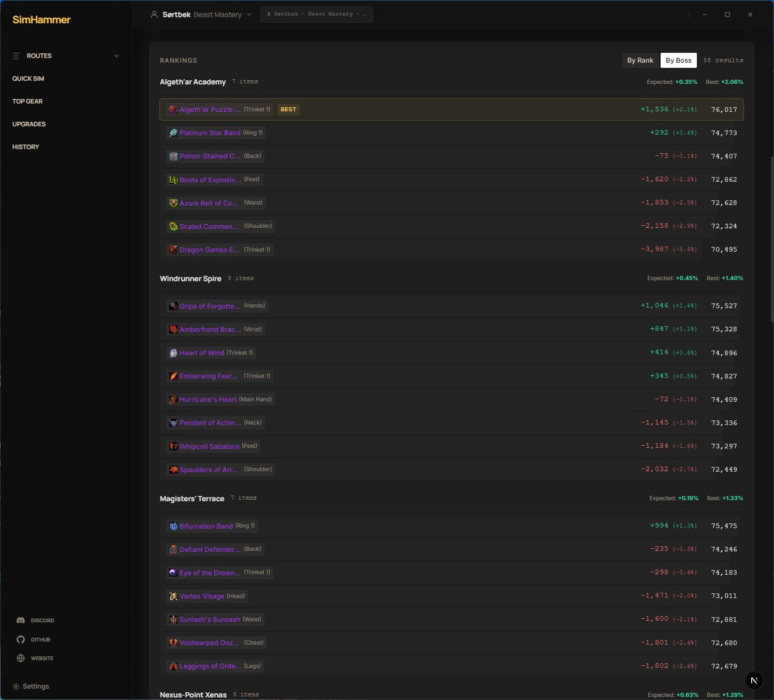Screen dimensions: 774x700
Task: Open Settings via the gear icon
Action: pos(16,687)
